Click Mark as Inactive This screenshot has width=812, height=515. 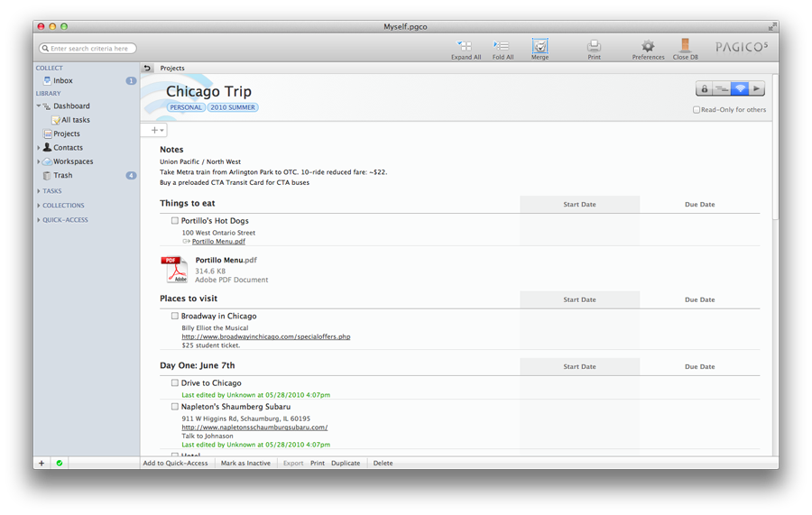pyautogui.click(x=245, y=464)
